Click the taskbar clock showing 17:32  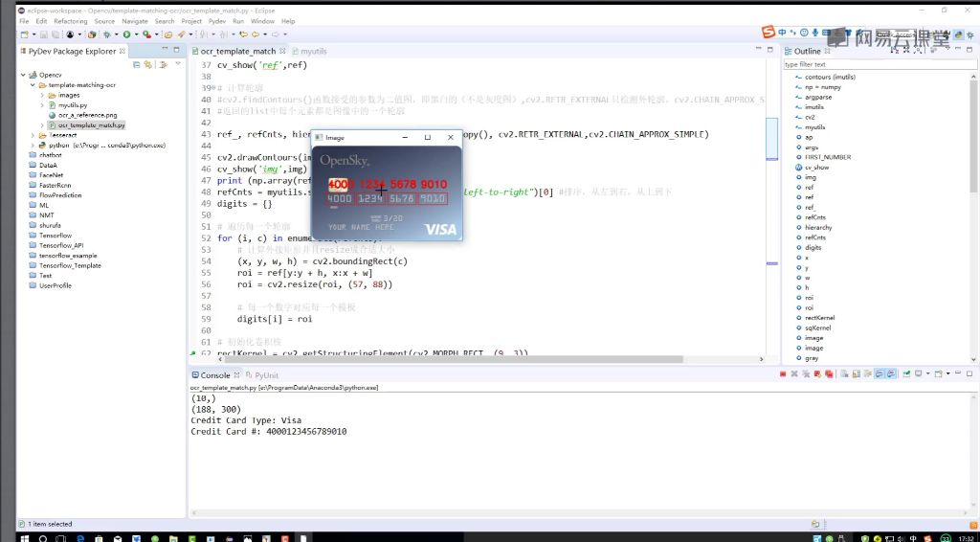[x=967, y=537]
